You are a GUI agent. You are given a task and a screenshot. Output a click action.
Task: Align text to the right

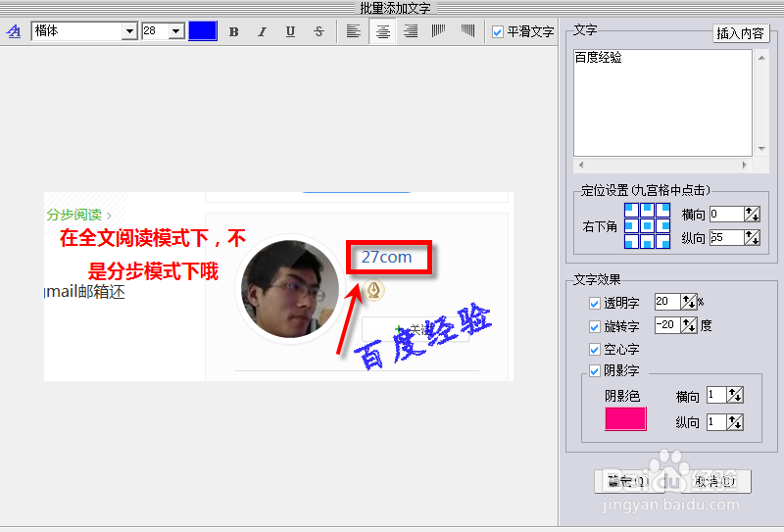point(411,31)
